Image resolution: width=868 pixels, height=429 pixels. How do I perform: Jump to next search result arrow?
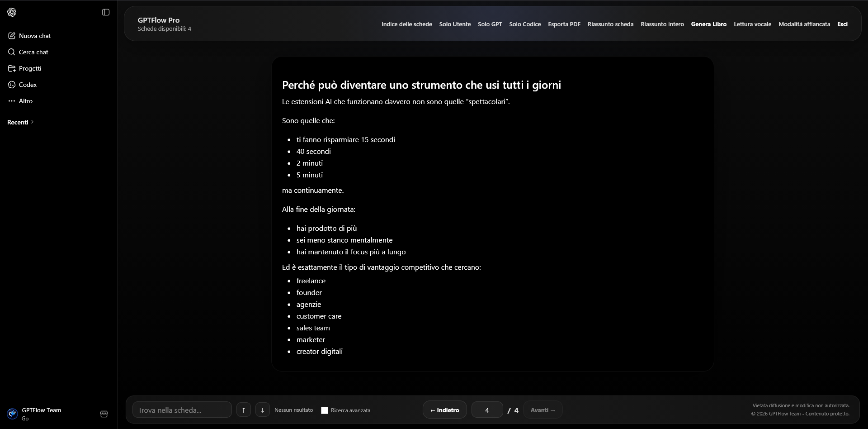263,410
